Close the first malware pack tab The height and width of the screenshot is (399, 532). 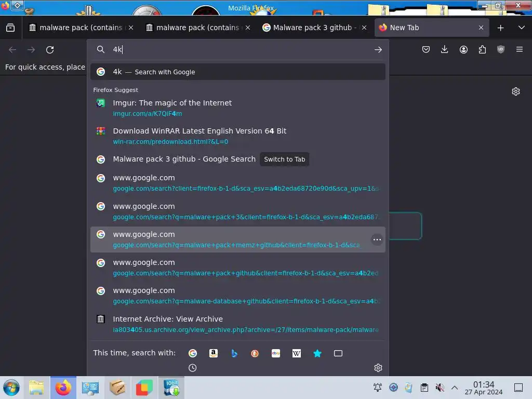point(131,28)
